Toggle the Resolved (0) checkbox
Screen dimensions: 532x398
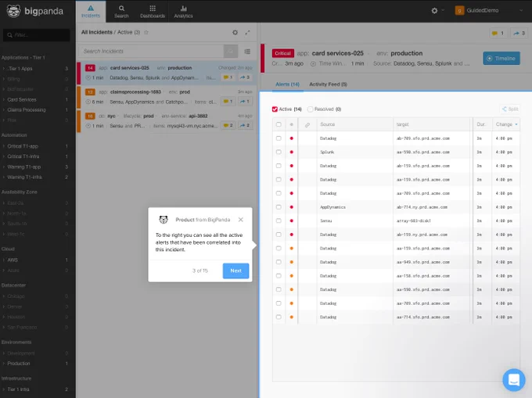pyautogui.click(x=310, y=109)
